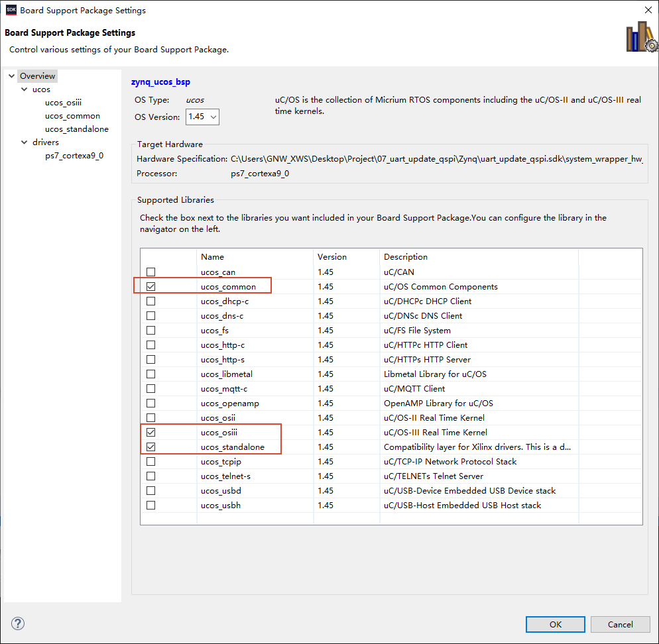The image size is (659, 644).
Task: Click the OpenAMP Library for uC/OS description
Action: (x=438, y=403)
